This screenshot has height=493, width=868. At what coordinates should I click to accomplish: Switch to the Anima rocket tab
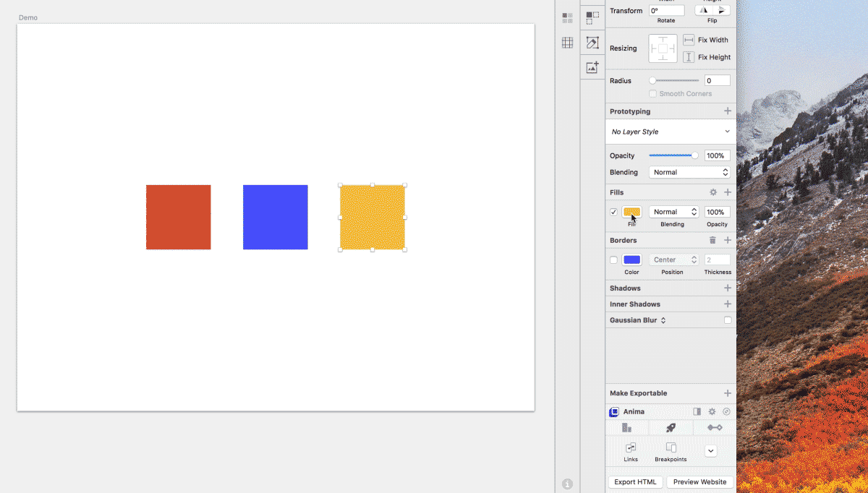671,428
